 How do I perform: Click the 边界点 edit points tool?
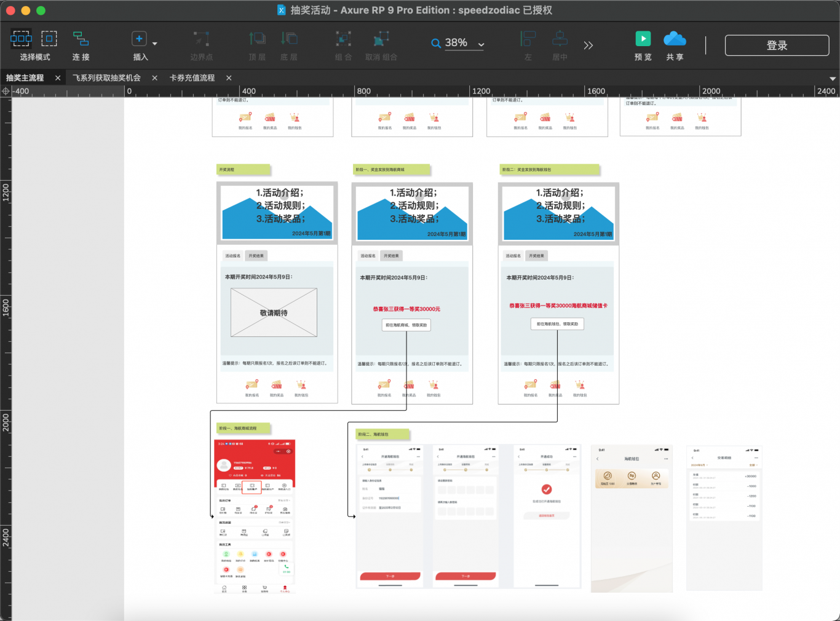201,39
